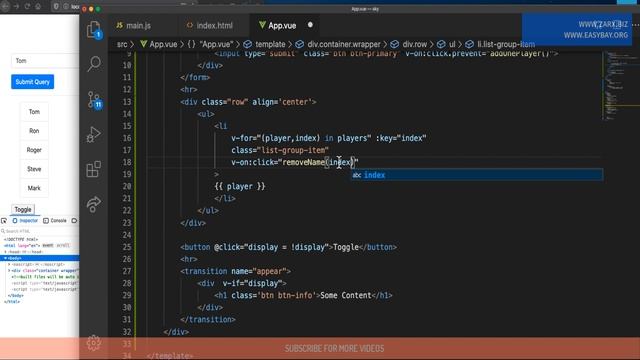Screen dimensions: 640x360
Task: Click 'Some Content' text on line 29
Action: 346,295
